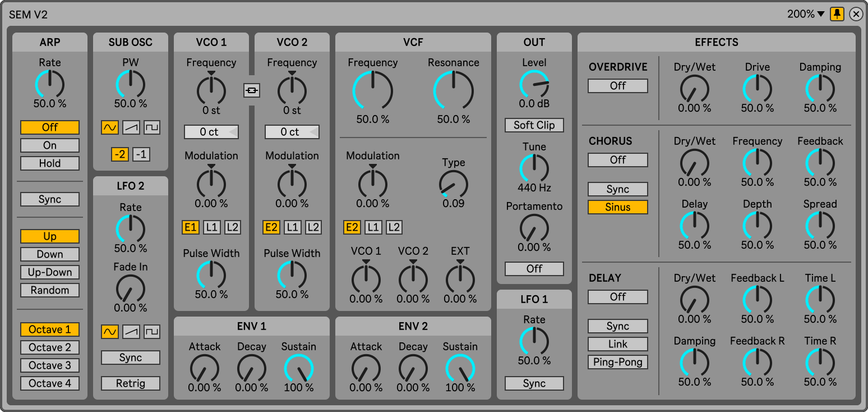Select sub oscillator -1 octave
Image resolution: width=868 pixels, height=412 pixels.
click(x=141, y=154)
